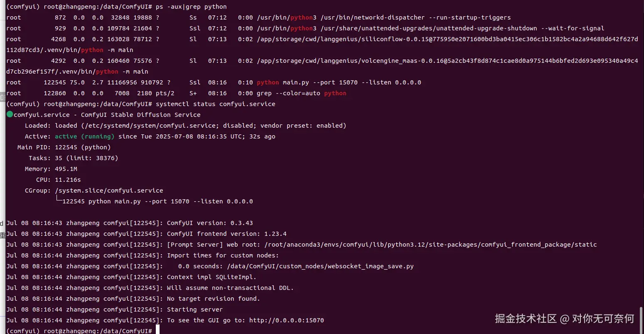
Task: Click the systemctl status comfyui.service command
Action: click(215, 104)
